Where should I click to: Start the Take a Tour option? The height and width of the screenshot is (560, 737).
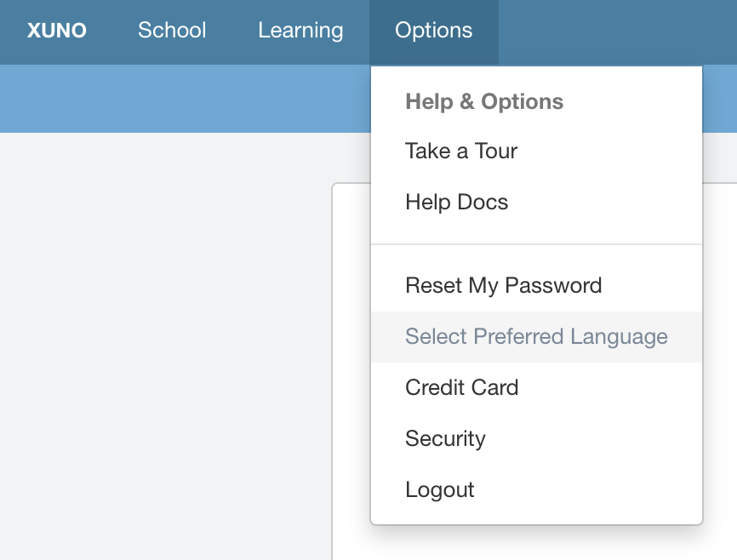point(461,151)
